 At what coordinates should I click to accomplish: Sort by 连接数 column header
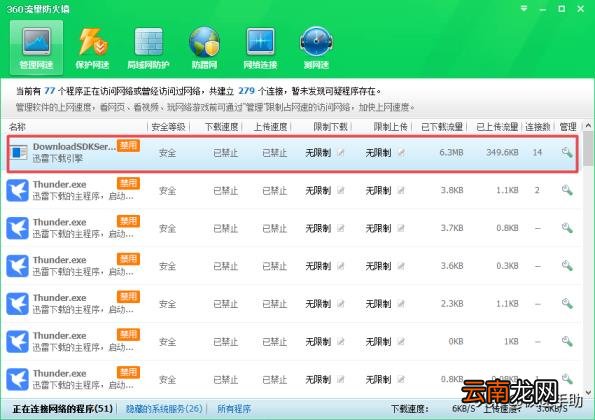tap(538, 127)
